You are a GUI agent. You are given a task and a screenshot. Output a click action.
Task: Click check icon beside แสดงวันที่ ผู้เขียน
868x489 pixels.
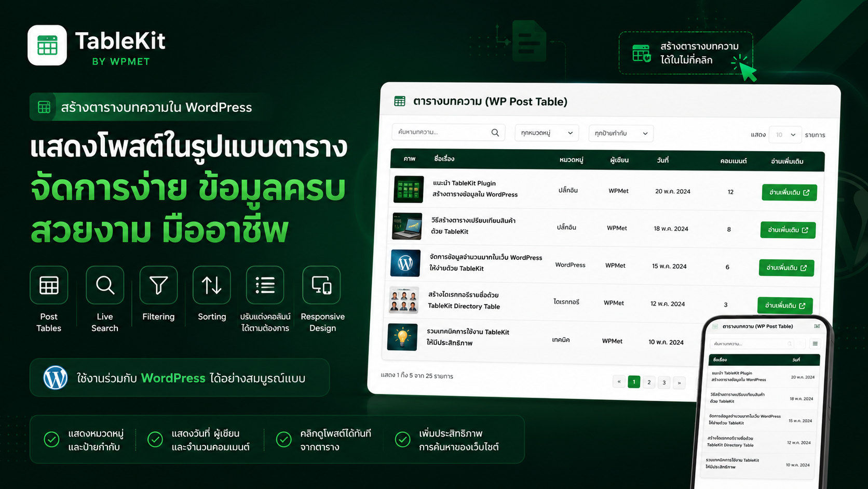point(155,440)
